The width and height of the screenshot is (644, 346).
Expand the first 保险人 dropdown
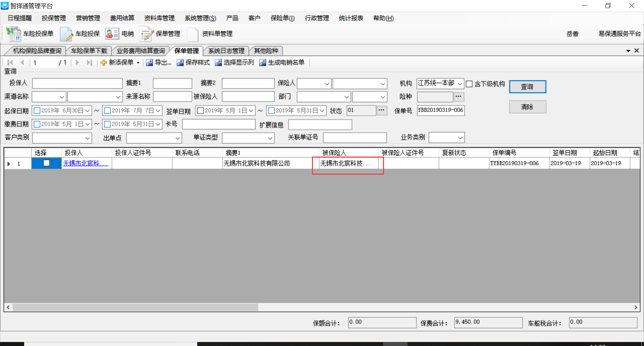pos(327,84)
